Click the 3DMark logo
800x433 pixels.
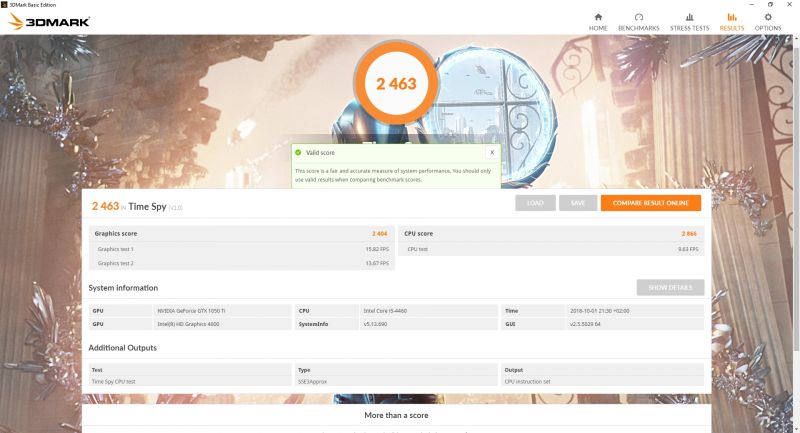click(x=49, y=21)
